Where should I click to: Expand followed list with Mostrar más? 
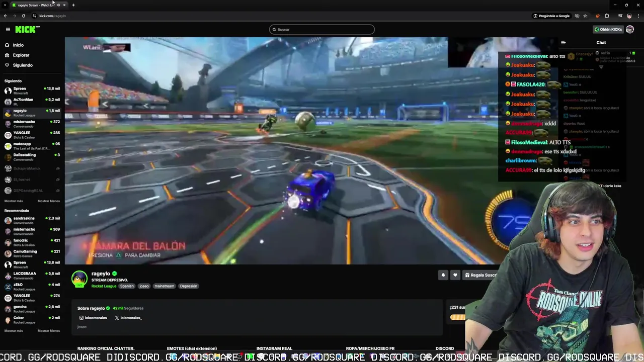point(14,201)
